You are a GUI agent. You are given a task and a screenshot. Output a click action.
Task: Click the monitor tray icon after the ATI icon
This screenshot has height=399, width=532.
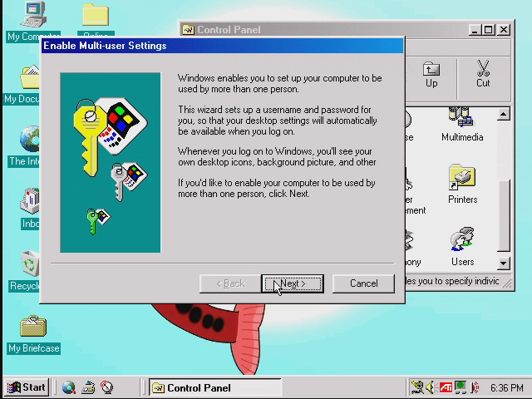(x=461, y=387)
